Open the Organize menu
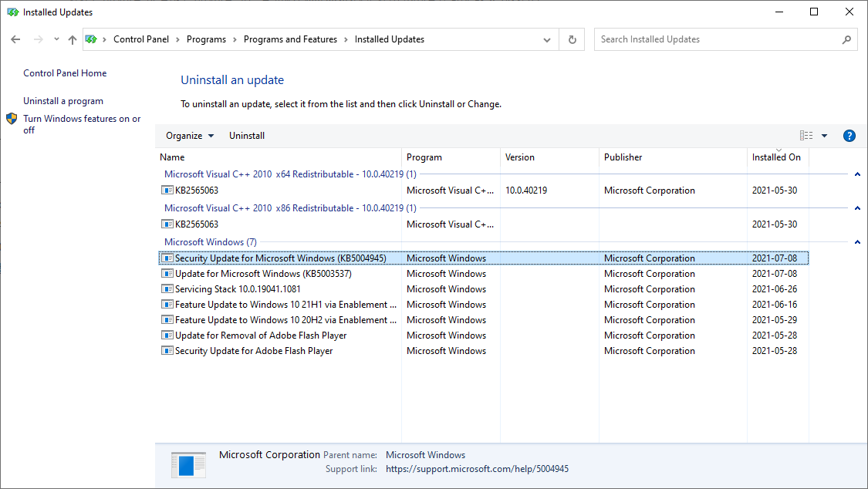This screenshot has width=868, height=489. click(x=190, y=136)
